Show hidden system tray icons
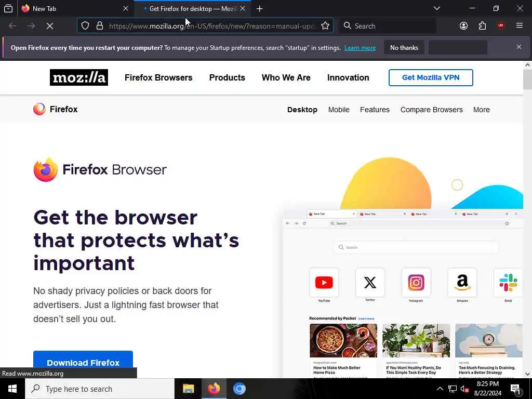The width and height of the screenshot is (532, 399). coord(440,389)
